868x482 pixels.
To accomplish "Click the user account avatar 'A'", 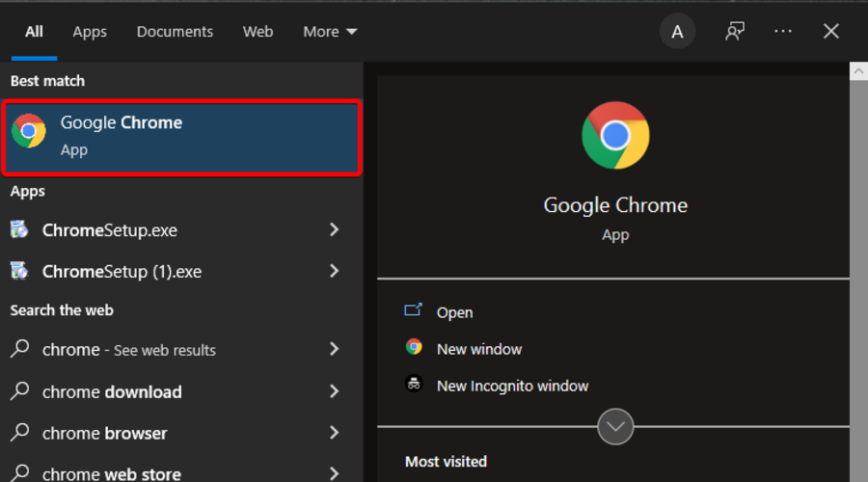I will point(677,32).
